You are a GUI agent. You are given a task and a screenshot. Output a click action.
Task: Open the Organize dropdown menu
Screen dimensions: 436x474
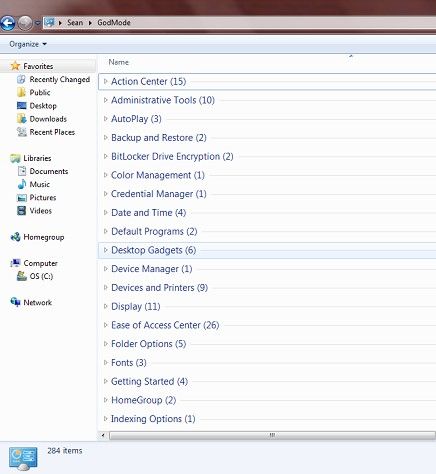coord(28,44)
